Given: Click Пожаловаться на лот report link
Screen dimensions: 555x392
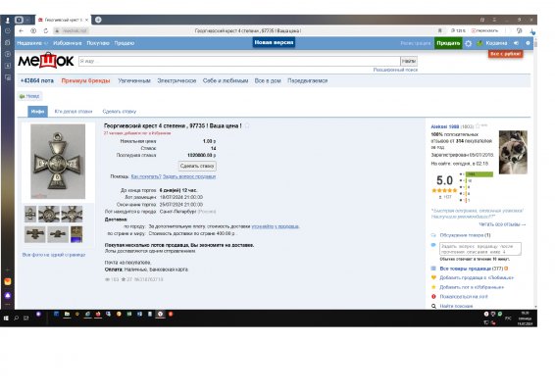Looking at the screenshot, I should 464,297.
